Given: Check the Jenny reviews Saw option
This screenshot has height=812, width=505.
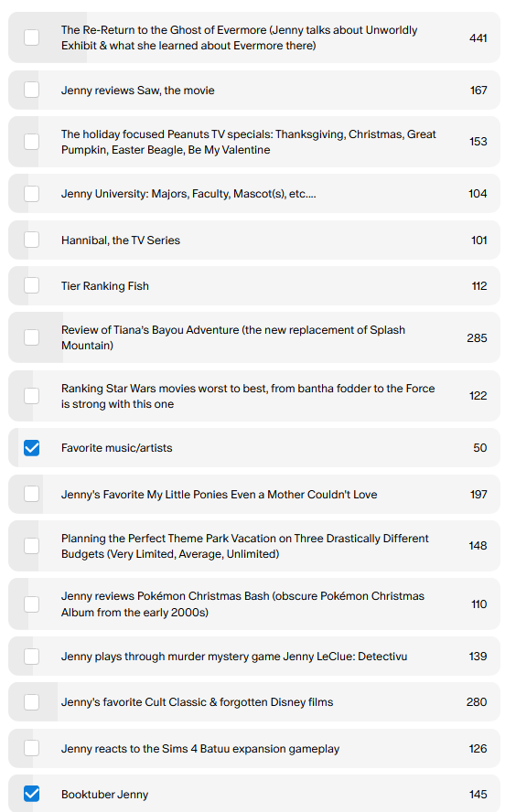Looking at the screenshot, I should coord(32,90).
